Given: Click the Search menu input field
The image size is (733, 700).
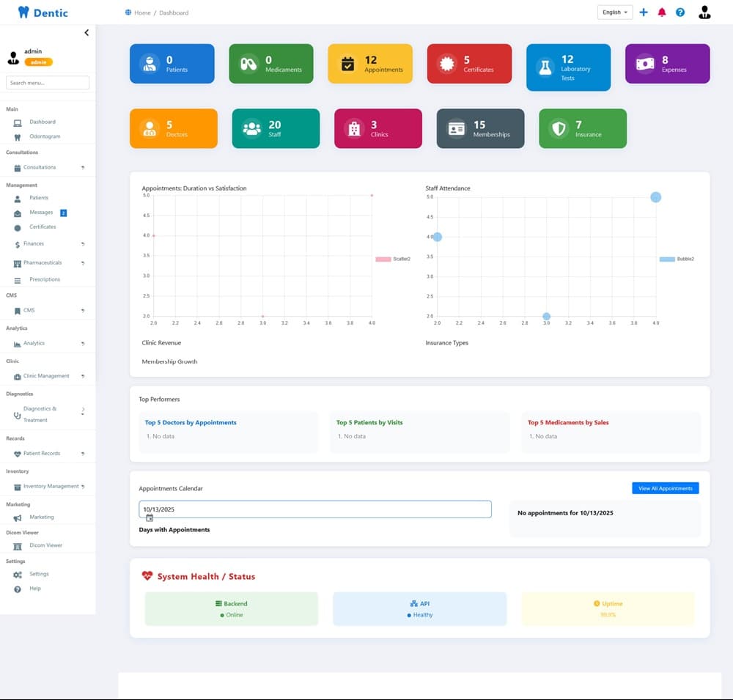Looking at the screenshot, I should (48, 83).
